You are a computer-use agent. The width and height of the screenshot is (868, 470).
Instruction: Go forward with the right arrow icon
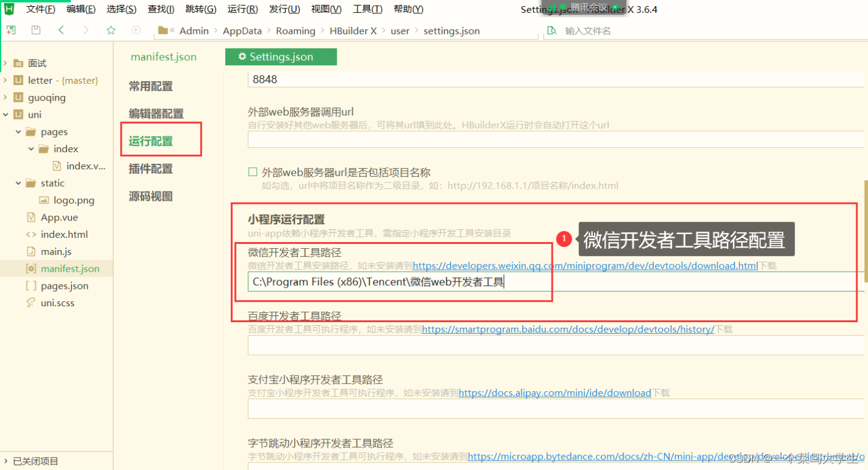[86, 30]
